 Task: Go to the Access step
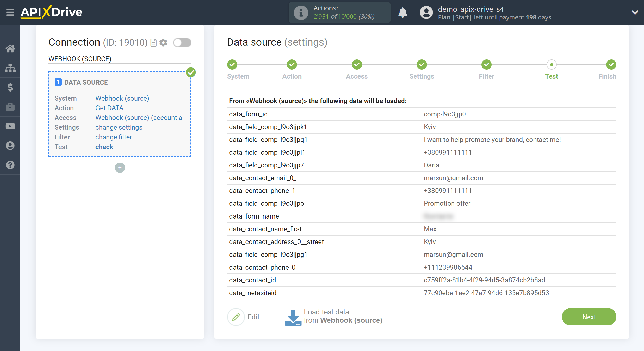pos(357,65)
